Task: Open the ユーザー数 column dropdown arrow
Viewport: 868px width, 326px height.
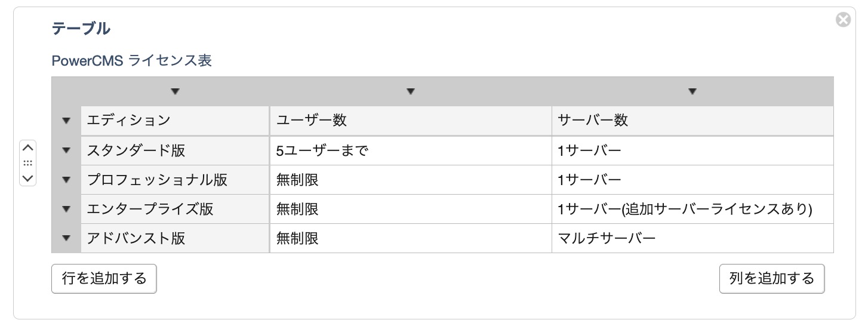Action: [410, 92]
